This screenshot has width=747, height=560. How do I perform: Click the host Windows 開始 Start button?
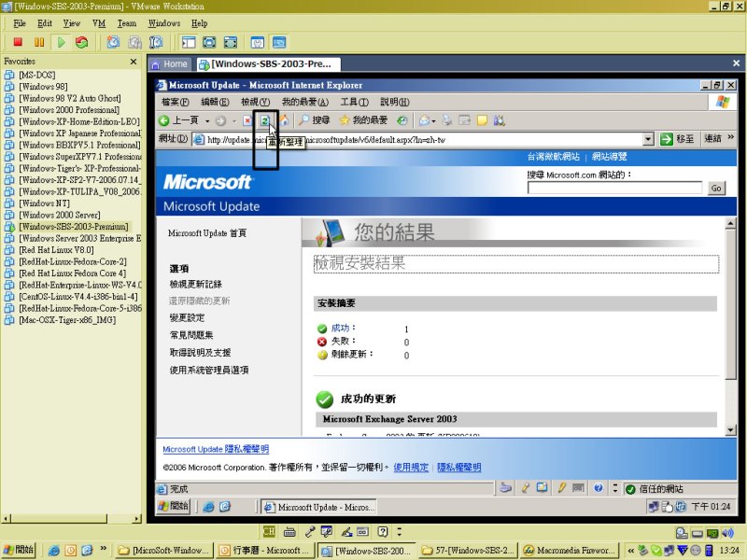(18, 549)
